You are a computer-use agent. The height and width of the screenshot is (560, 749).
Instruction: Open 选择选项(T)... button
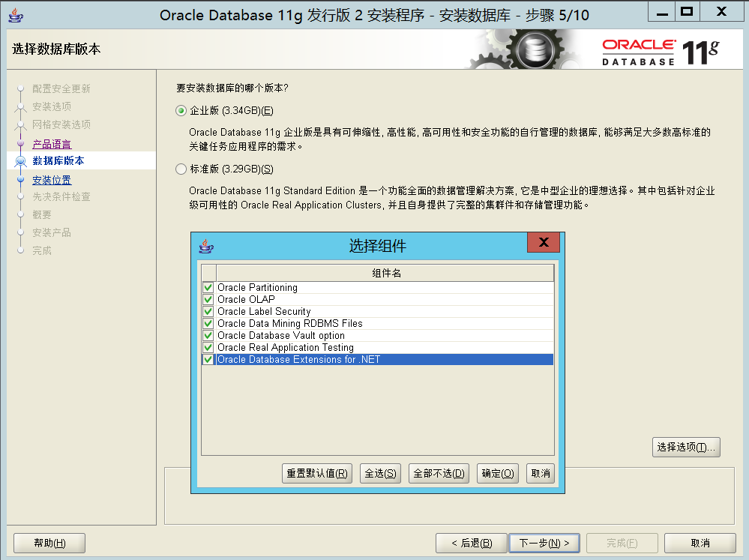coord(686,448)
